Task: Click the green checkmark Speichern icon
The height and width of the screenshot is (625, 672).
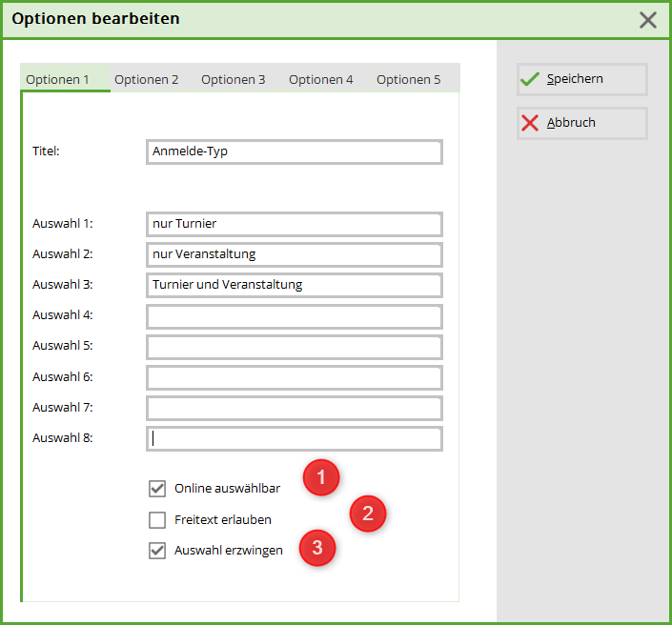Action: point(530,79)
